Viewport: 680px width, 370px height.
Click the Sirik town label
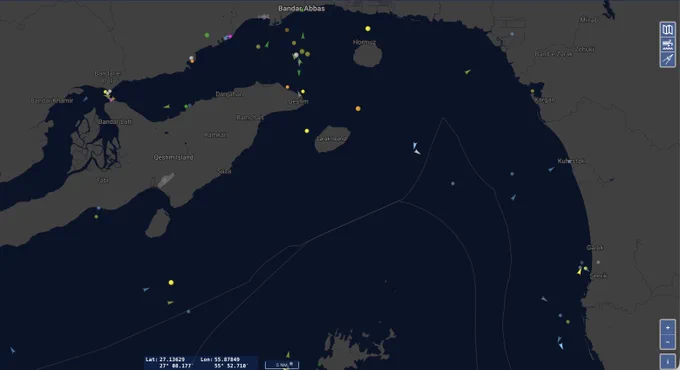[x=598, y=275]
